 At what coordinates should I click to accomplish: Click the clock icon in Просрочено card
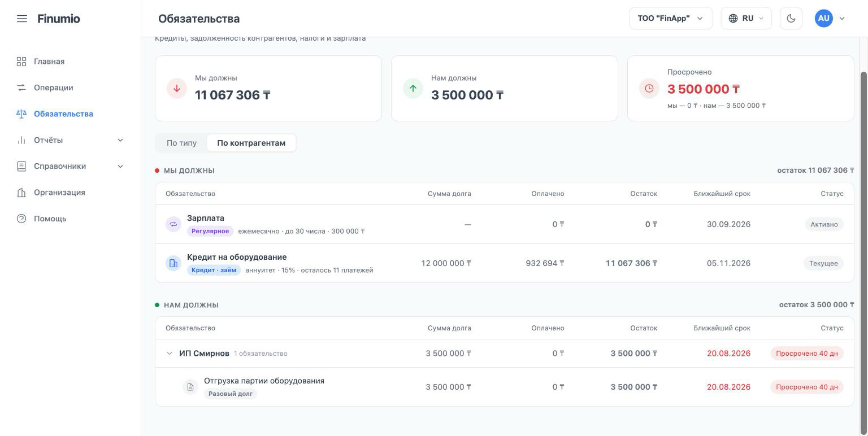pos(649,88)
